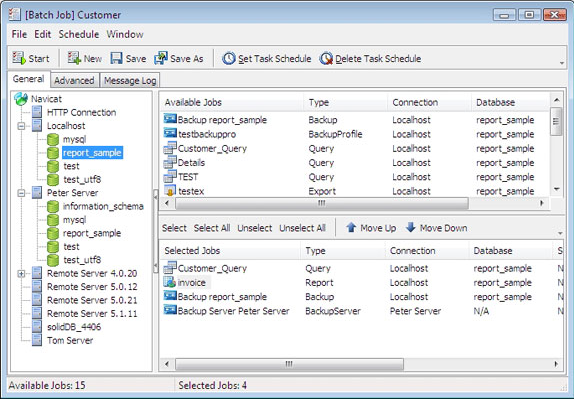Click the General tab
The height and width of the screenshot is (399, 574).
coord(29,79)
